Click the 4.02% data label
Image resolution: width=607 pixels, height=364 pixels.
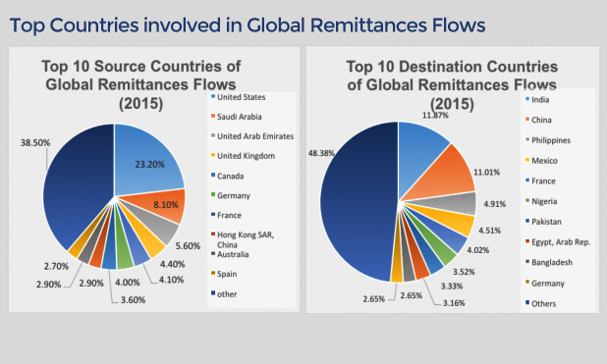click(x=478, y=250)
